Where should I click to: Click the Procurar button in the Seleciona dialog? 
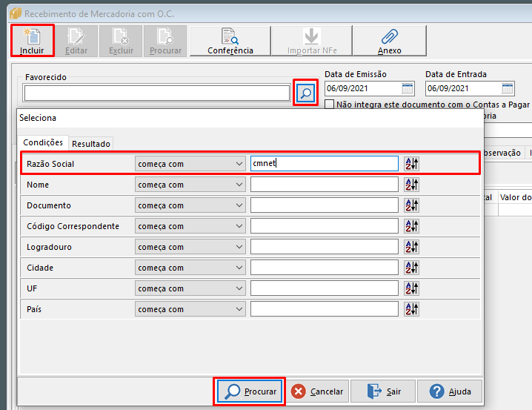pyautogui.click(x=250, y=391)
